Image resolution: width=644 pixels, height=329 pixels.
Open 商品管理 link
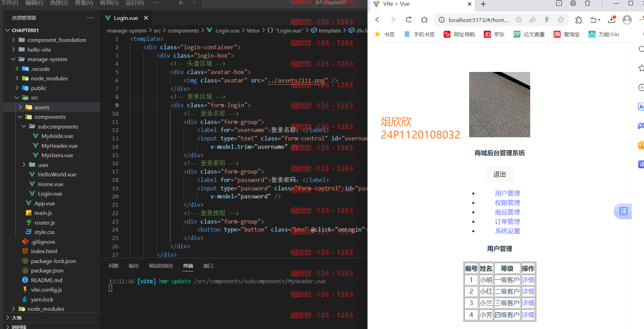[508, 212]
